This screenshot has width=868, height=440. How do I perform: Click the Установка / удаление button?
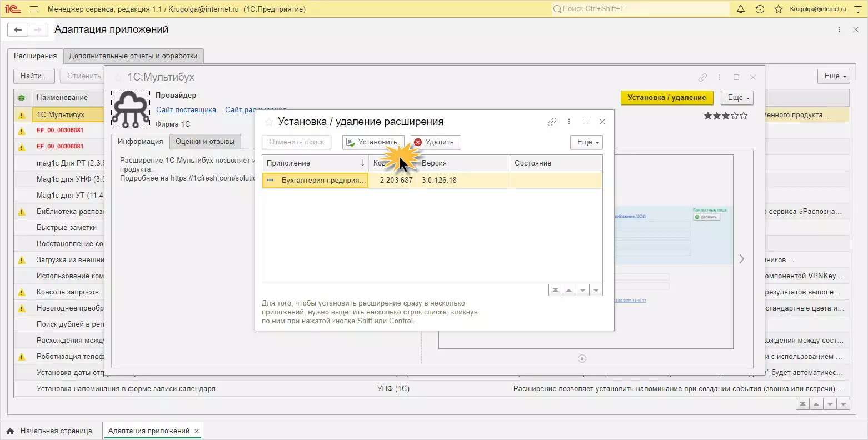pos(667,98)
